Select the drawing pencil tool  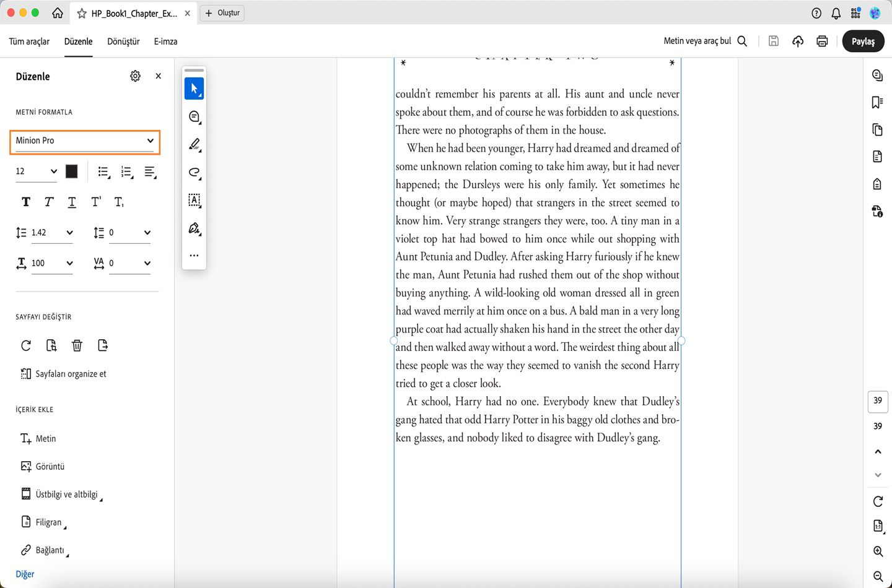[194, 144]
